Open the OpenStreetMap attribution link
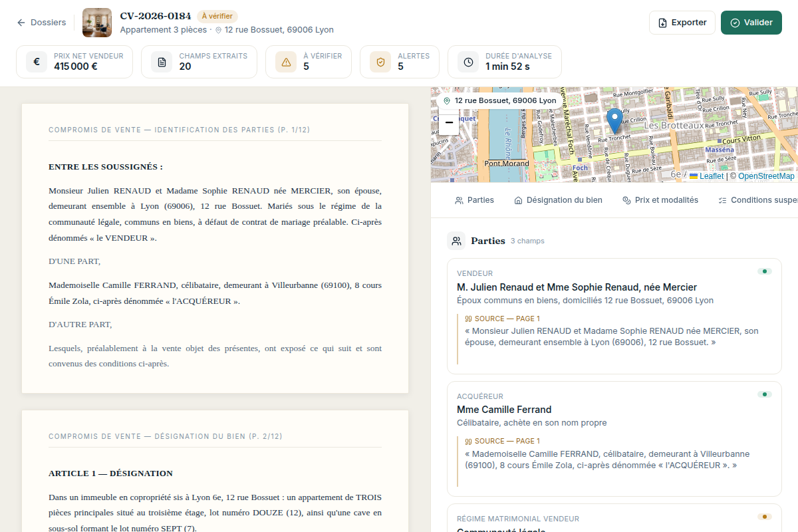The image size is (798, 532). point(766,176)
